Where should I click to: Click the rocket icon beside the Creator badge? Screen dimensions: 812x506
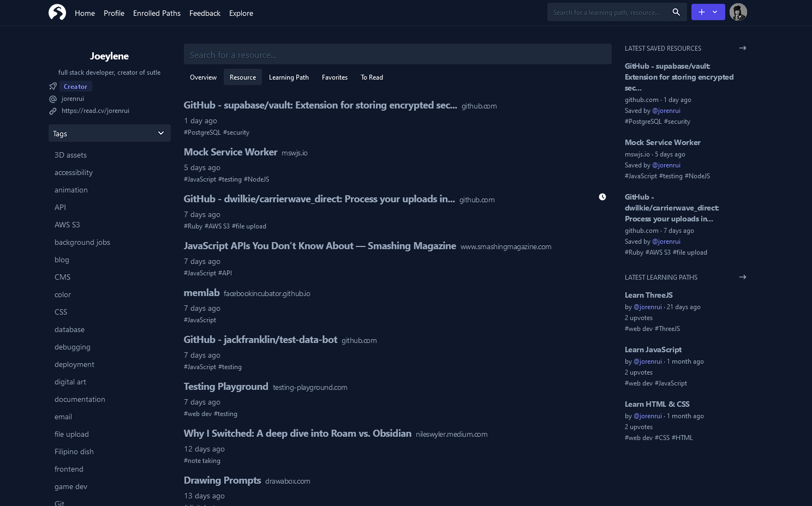click(x=52, y=86)
